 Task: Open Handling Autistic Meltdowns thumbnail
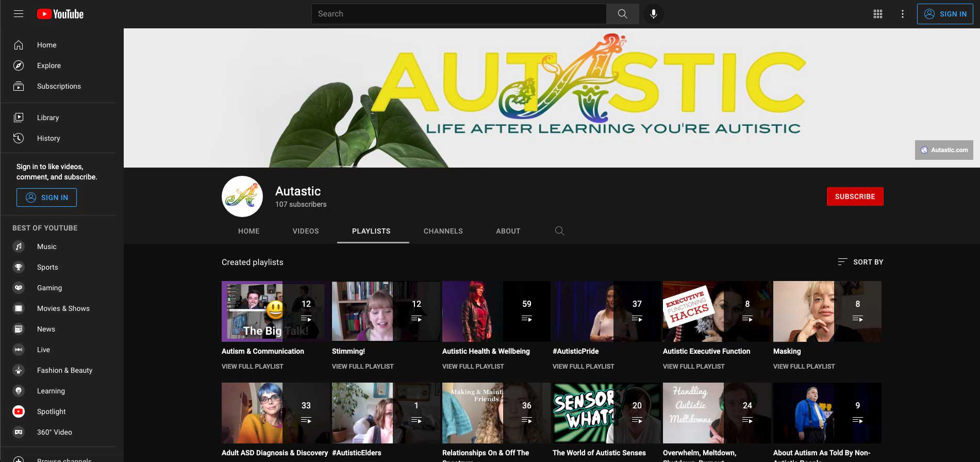click(717, 413)
